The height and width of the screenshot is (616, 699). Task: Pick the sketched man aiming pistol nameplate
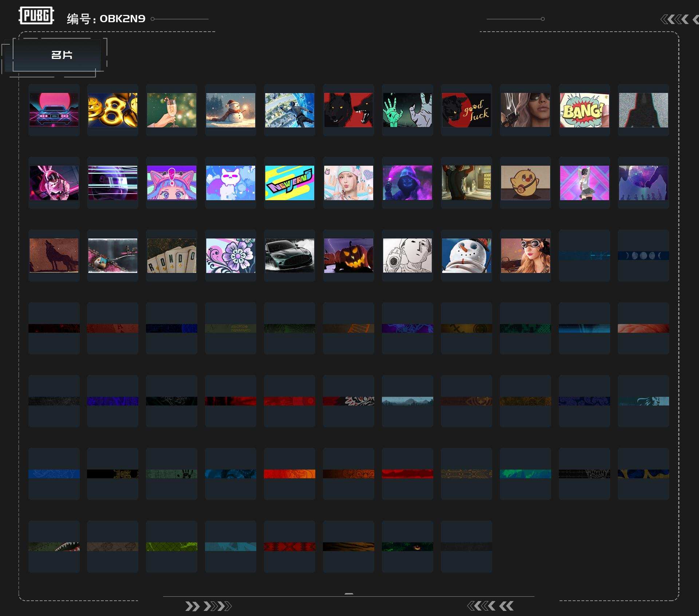click(x=408, y=255)
